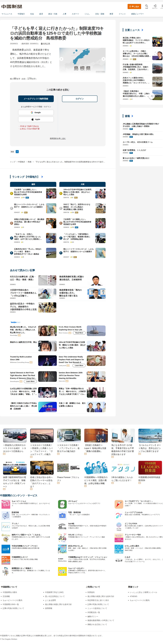Open the search magnifier icon
163x644 pixels.
pos(147,6)
